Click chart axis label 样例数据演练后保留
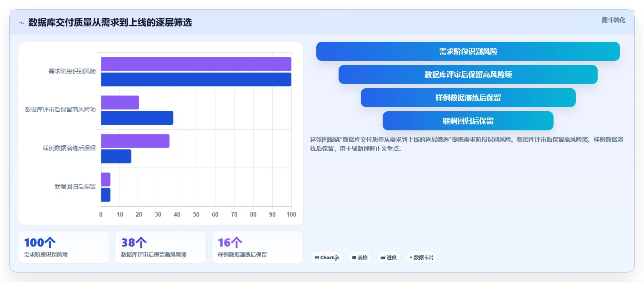644x282 pixels. (x=69, y=148)
